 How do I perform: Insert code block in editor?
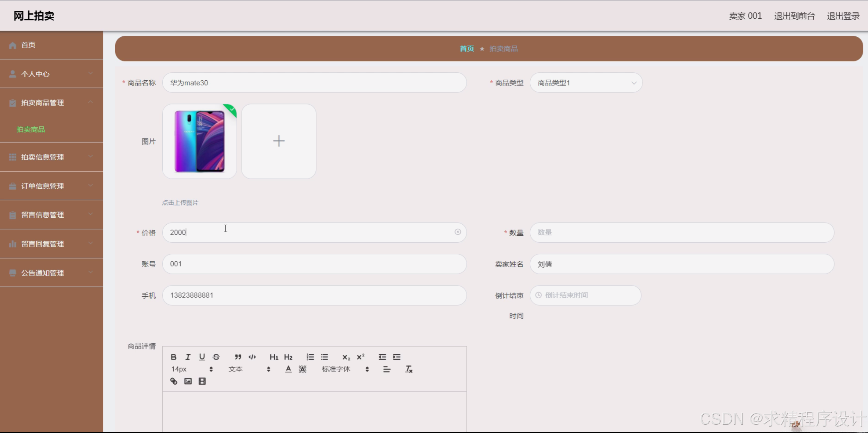[252, 357]
